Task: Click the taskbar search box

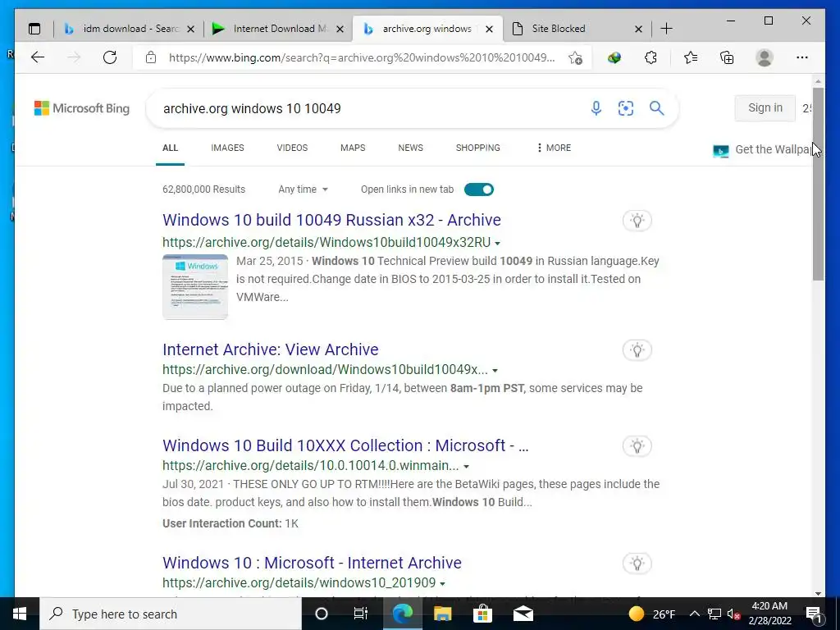Action: tap(171, 614)
